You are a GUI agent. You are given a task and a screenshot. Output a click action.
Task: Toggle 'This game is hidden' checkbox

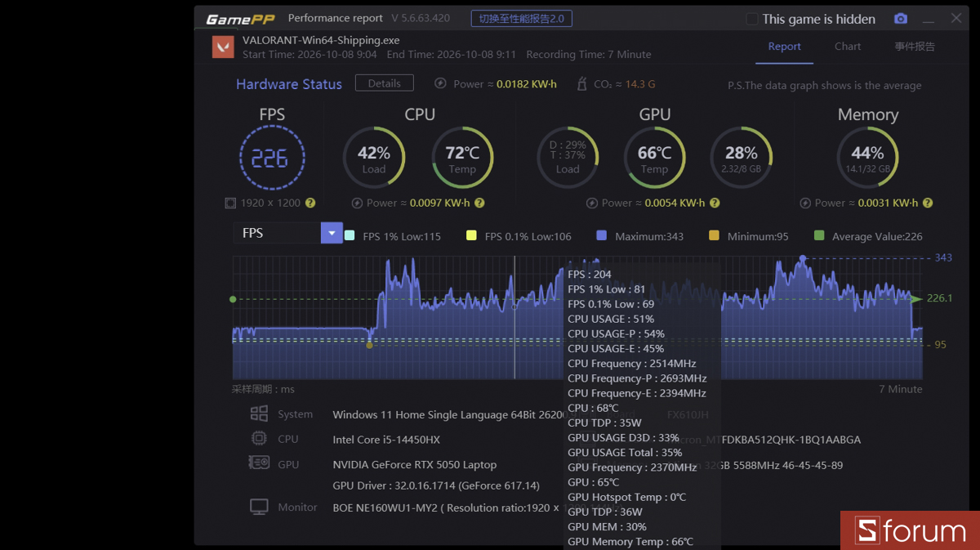(752, 19)
